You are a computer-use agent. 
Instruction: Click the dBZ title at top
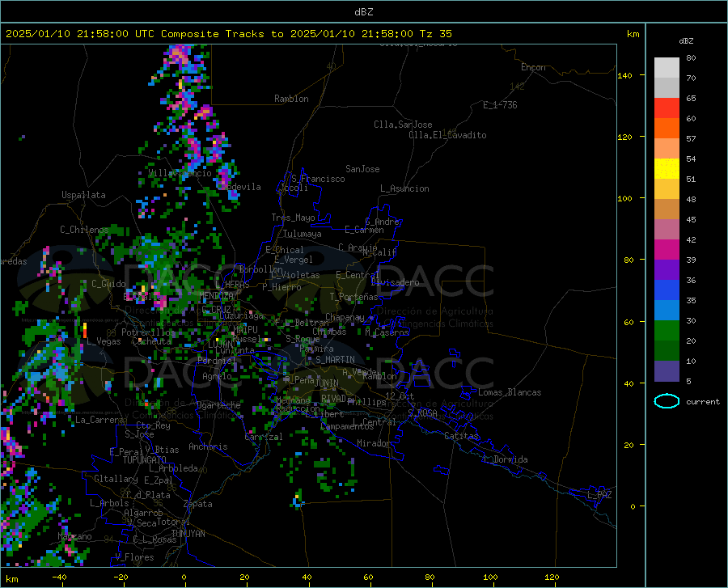click(363, 12)
